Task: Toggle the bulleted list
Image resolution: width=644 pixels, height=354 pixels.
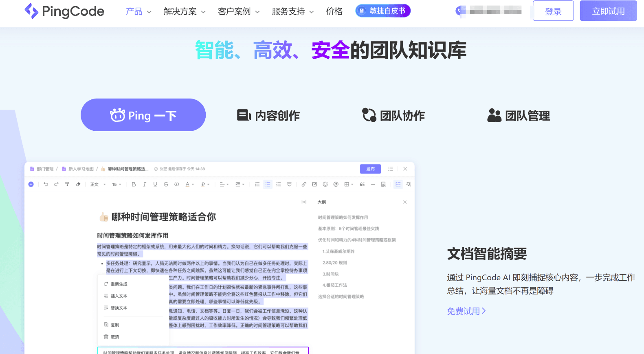Action: click(x=268, y=185)
